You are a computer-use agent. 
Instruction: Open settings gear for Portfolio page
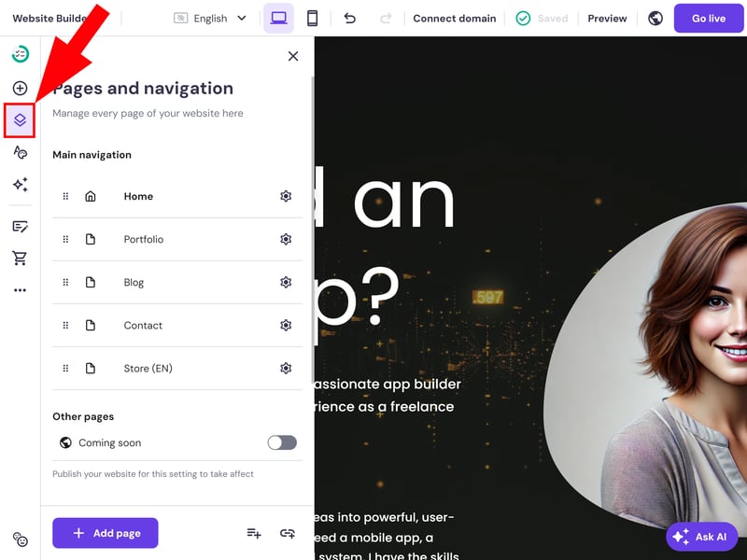286,239
